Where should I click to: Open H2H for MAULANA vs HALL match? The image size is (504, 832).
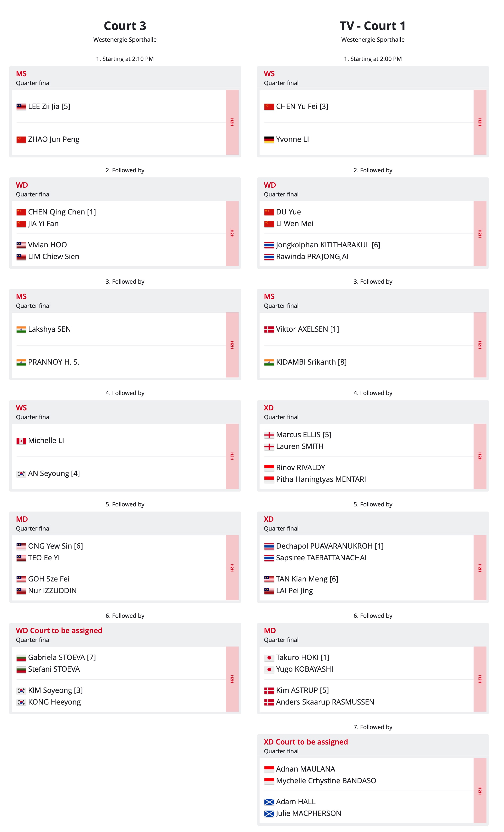click(x=480, y=791)
